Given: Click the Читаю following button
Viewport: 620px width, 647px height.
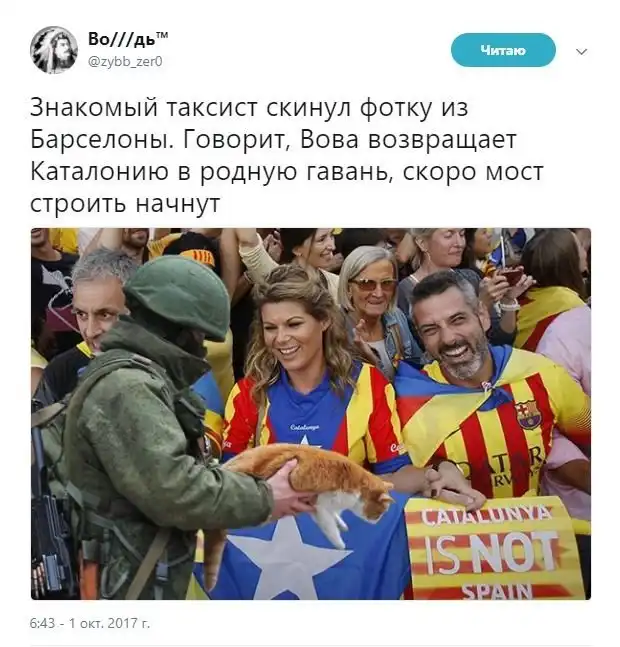Looking at the screenshot, I should (503, 50).
